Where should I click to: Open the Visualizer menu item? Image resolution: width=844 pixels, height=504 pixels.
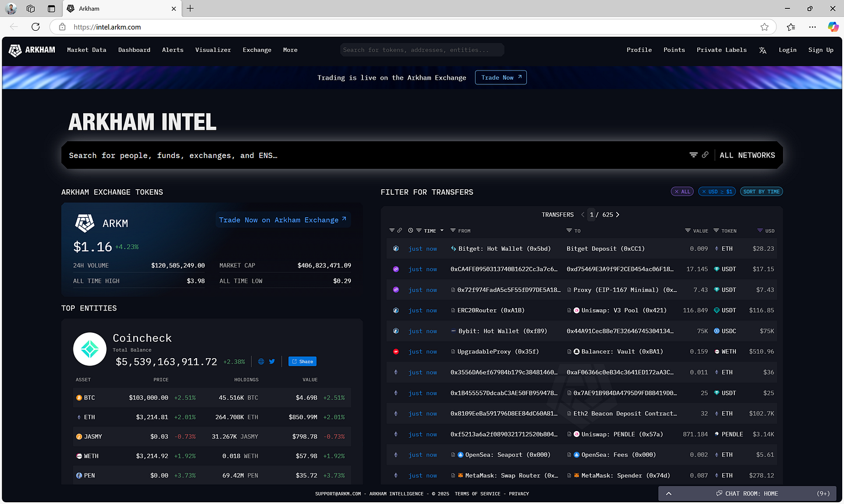[x=213, y=50]
